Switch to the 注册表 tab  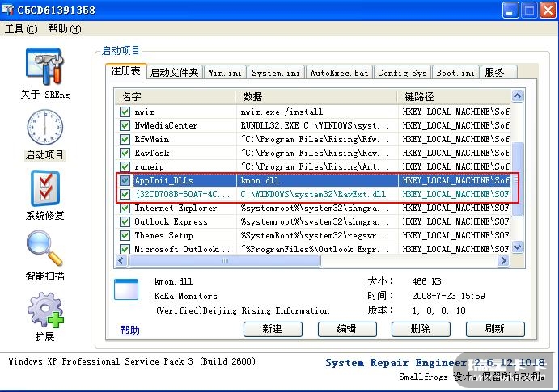click(x=126, y=71)
